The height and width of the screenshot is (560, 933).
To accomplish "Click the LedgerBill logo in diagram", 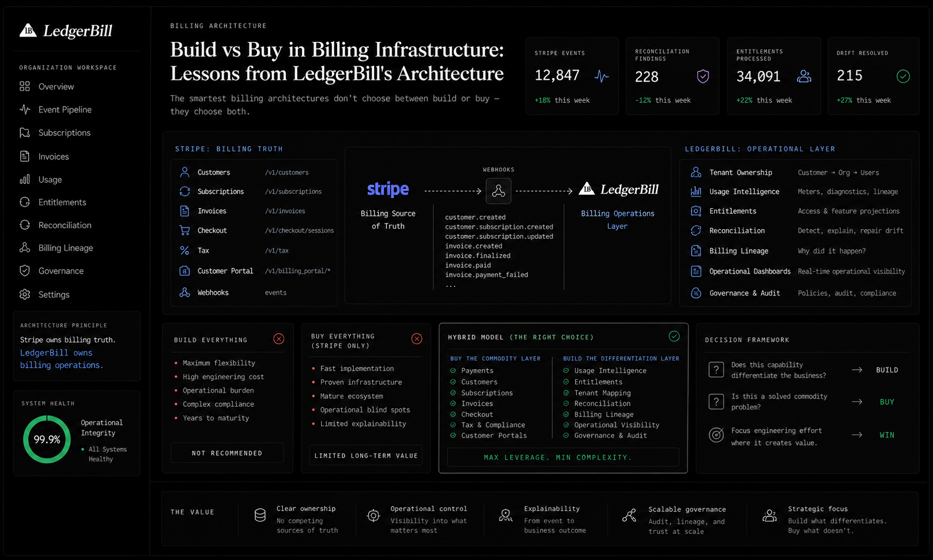I will 618,189.
